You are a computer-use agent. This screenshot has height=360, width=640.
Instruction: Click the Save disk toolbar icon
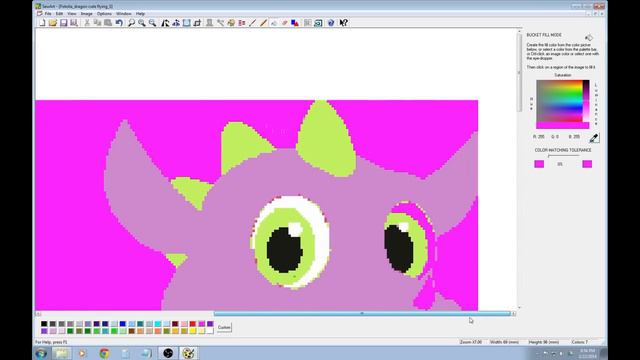64,23
